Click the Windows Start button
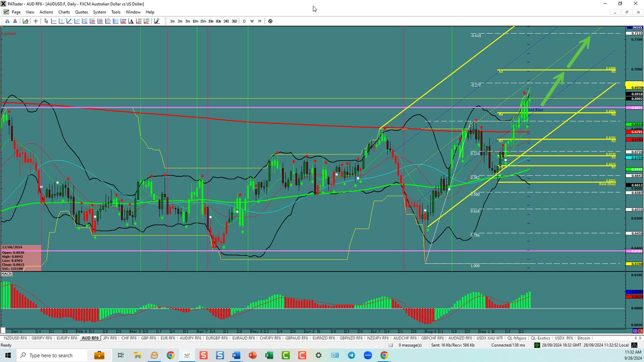The image size is (644, 362). pyautogui.click(x=8, y=355)
